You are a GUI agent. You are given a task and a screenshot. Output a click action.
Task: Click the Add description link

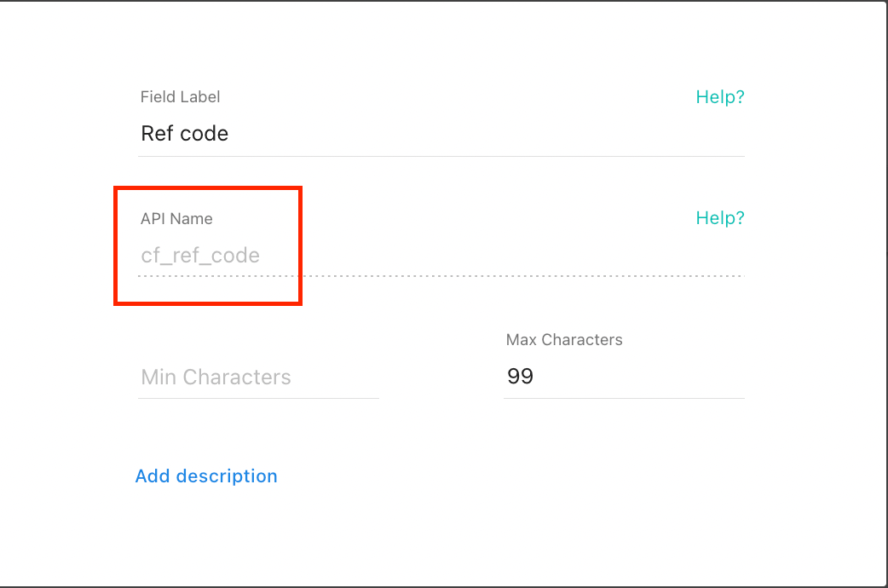point(206,476)
